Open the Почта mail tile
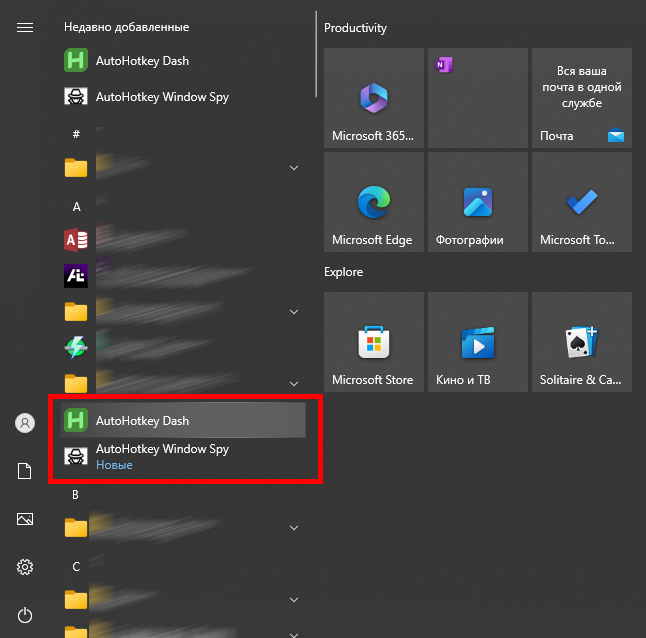This screenshot has width=646, height=638. [x=581, y=98]
